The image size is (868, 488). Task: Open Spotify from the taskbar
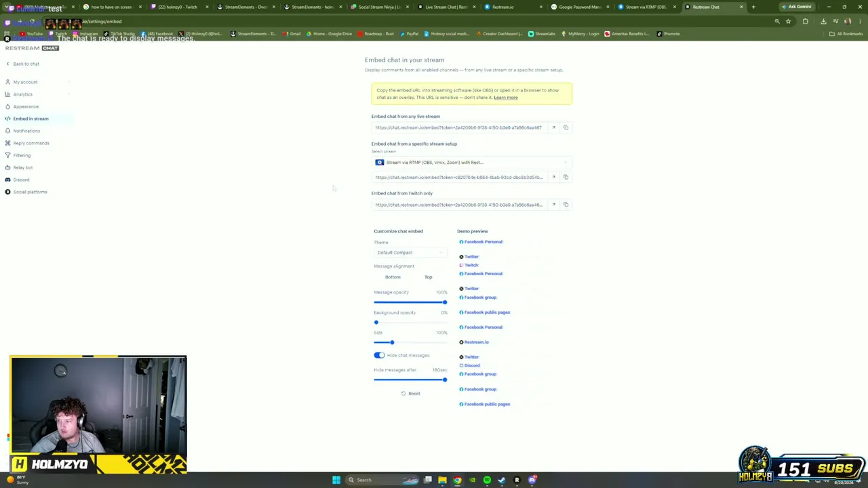pyautogui.click(x=487, y=480)
